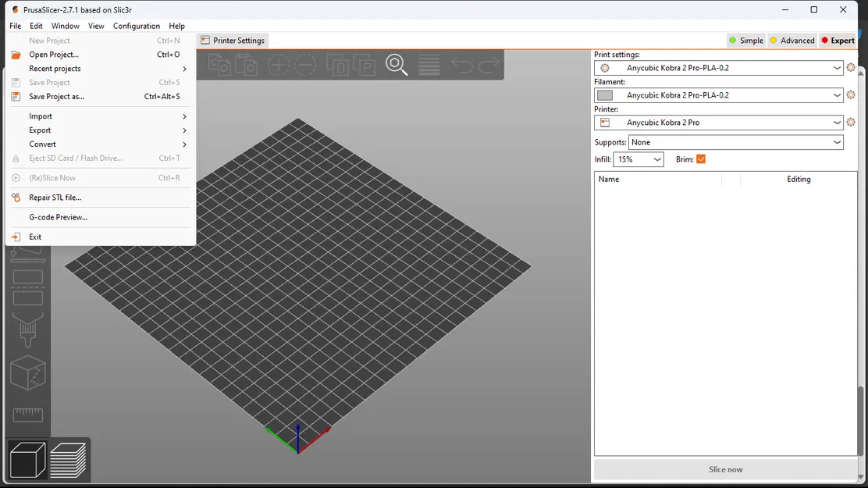This screenshot has height=488, width=868.
Task: Open the Window menu
Action: (66, 26)
